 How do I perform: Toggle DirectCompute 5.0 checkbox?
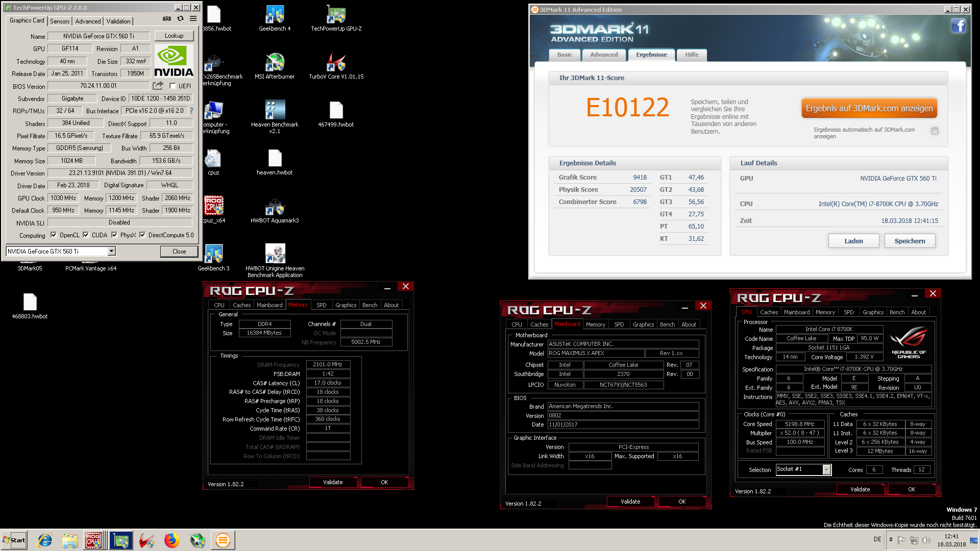click(x=142, y=235)
